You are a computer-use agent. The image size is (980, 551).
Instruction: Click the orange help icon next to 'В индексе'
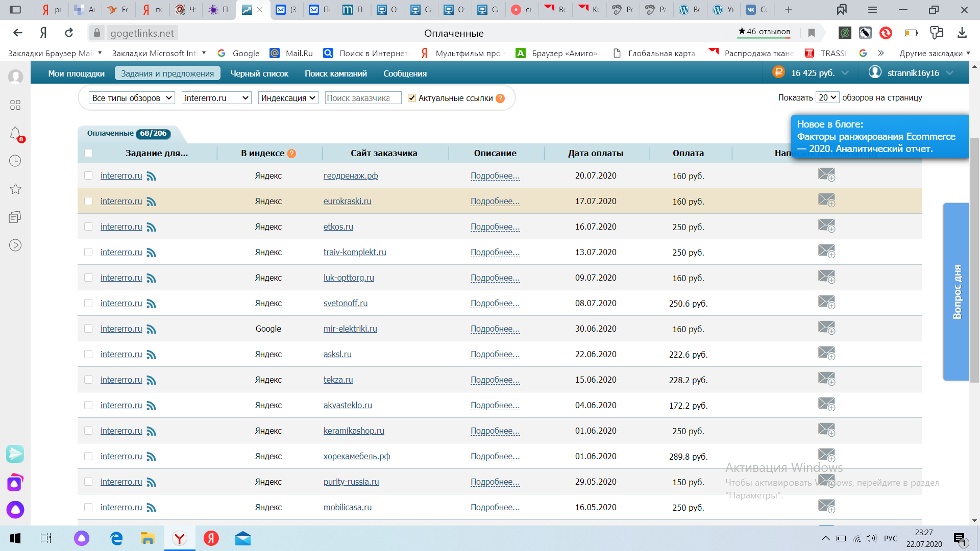(291, 154)
